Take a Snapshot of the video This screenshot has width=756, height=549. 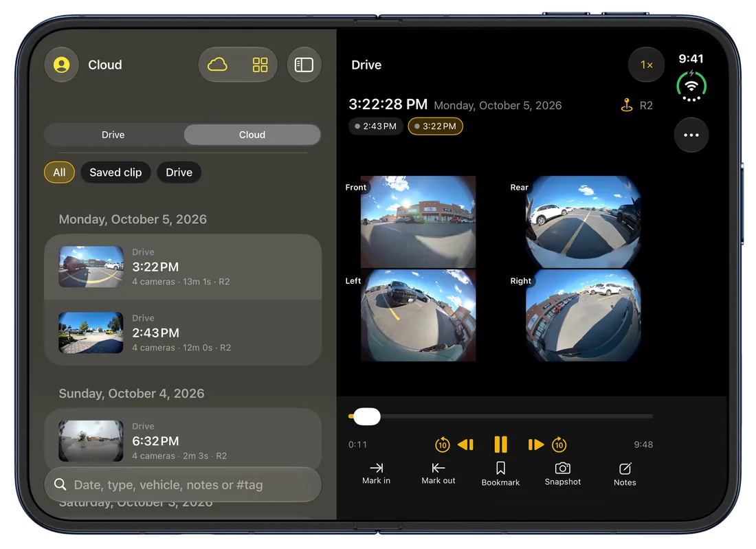[563, 473]
